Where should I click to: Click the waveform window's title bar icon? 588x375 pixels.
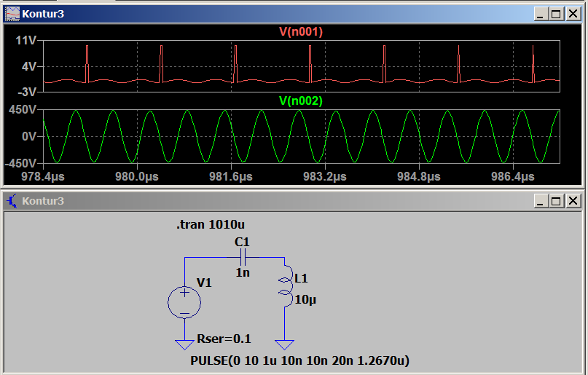tap(12, 14)
